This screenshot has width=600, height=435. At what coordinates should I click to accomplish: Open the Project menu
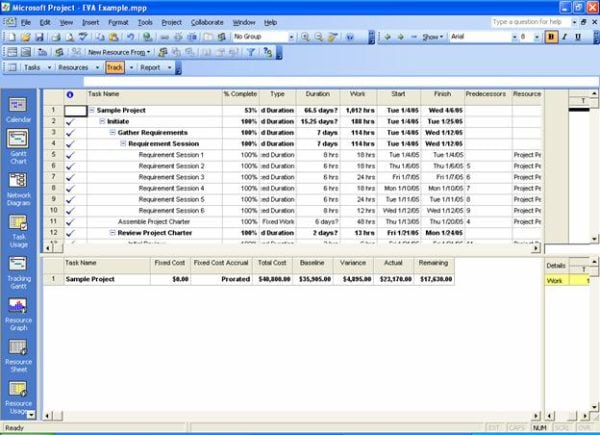tap(171, 23)
